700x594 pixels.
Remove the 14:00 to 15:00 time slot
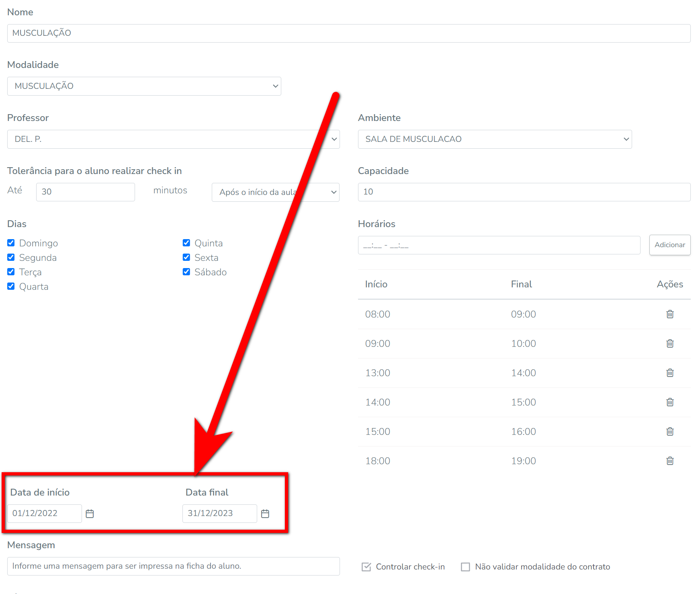tap(670, 402)
